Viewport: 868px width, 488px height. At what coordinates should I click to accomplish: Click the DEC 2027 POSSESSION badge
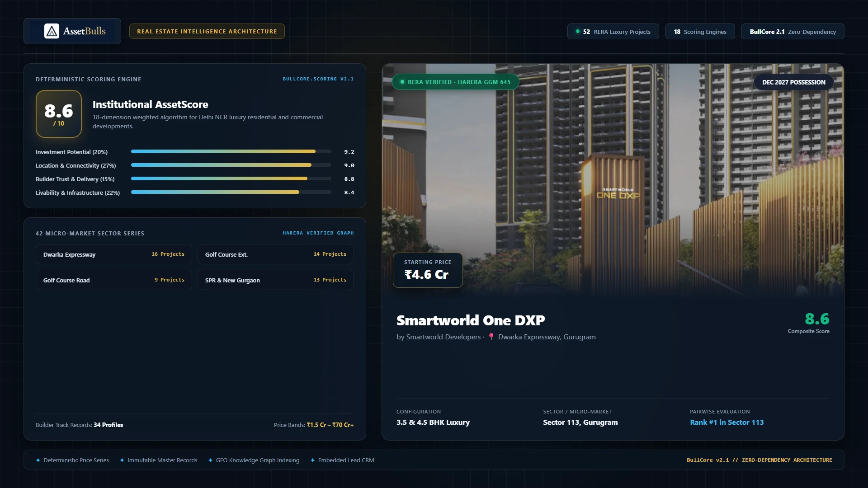794,82
